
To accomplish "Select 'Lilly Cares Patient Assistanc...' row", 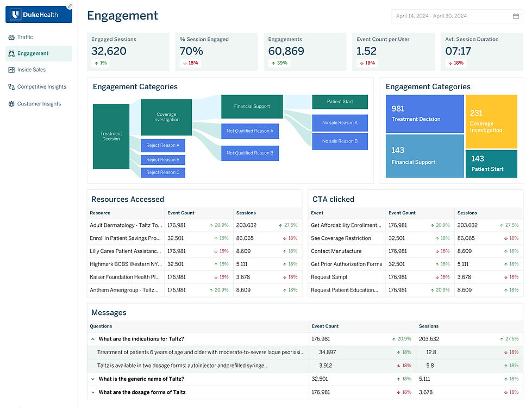I will (x=195, y=251).
